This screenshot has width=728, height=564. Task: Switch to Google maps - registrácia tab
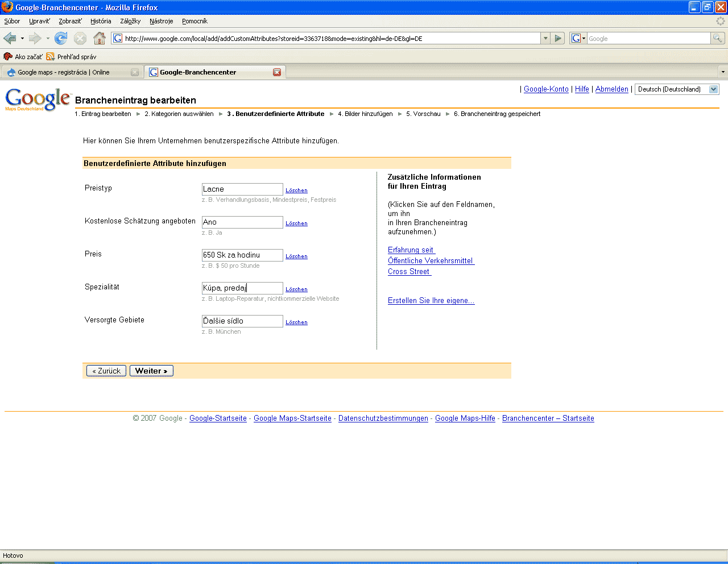pos(72,72)
